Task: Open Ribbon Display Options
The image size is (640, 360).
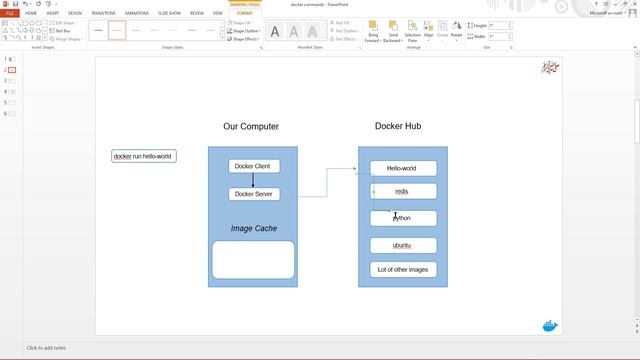Action: [x=606, y=4]
